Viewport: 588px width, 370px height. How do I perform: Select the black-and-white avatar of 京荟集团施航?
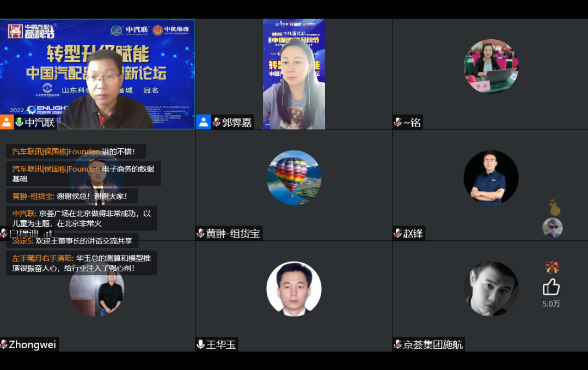(491, 289)
